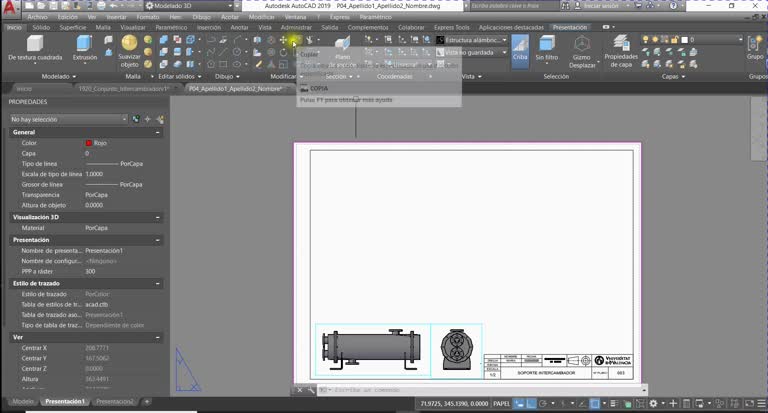Viewport: 768px width, 413px height.
Task: Click the search binoculars icon
Action: pyautogui.click(x=565, y=6)
